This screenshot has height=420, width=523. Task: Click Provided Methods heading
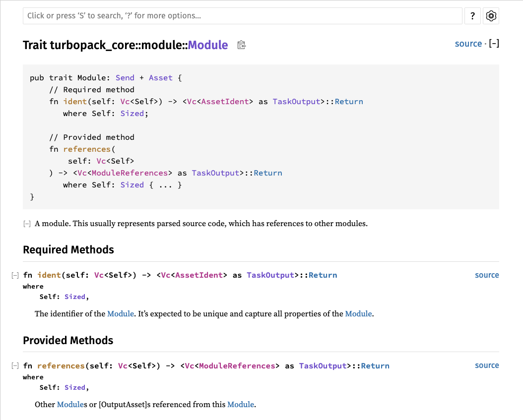point(68,340)
